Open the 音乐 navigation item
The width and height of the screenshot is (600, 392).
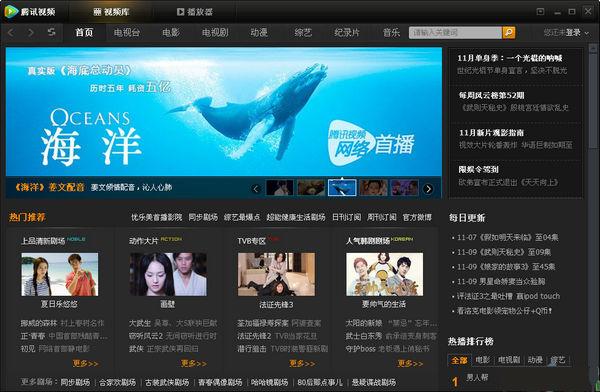(391, 33)
